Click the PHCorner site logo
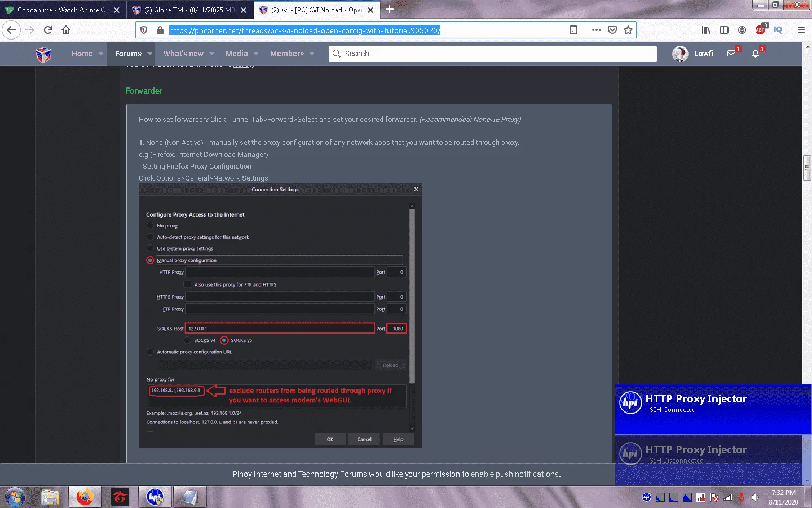Image resolution: width=812 pixels, height=508 pixels. tap(43, 54)
